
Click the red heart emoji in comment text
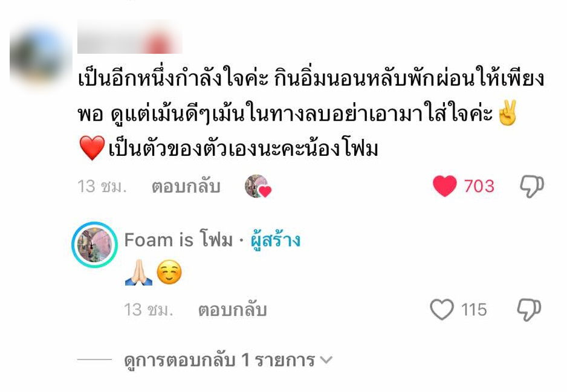[x=92, y=148]
